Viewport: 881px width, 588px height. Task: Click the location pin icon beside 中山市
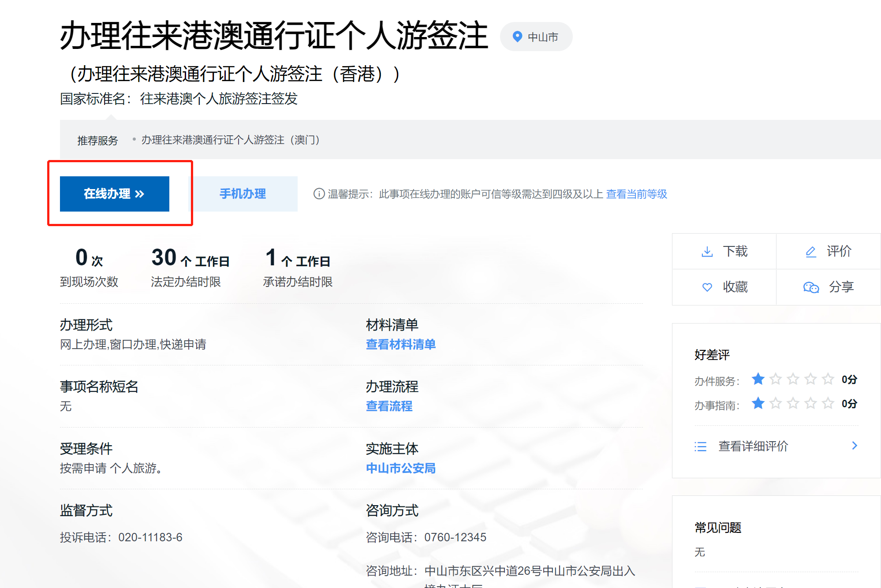click(x=517, y=37)
